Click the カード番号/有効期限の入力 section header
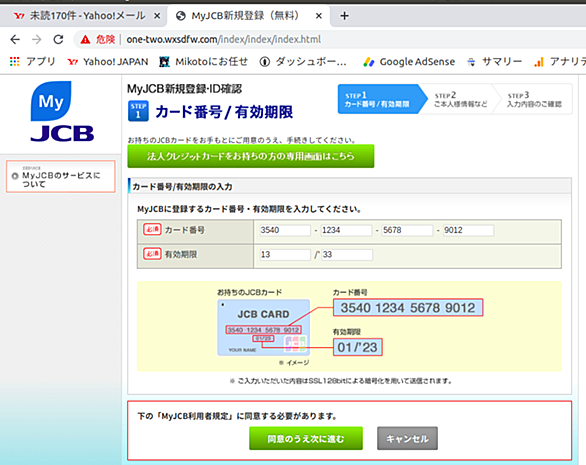Screen dimensions: 586x465 click(x=349, y=186)
